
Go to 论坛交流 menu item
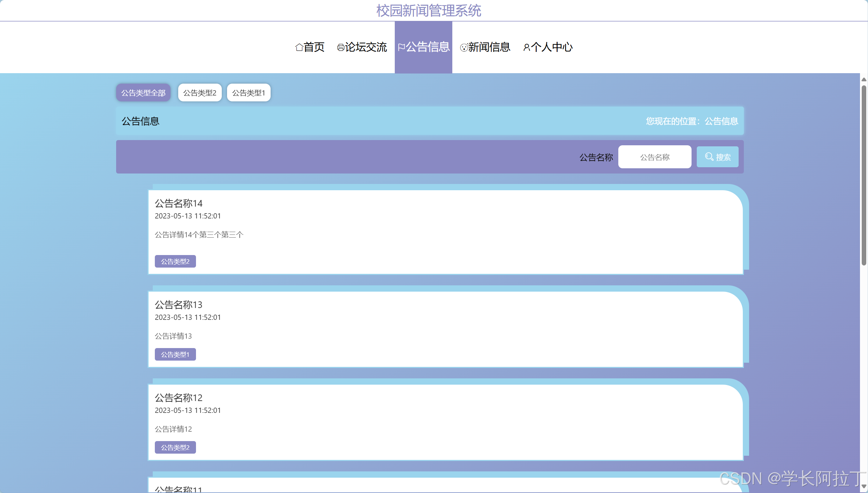click(365, 47)
